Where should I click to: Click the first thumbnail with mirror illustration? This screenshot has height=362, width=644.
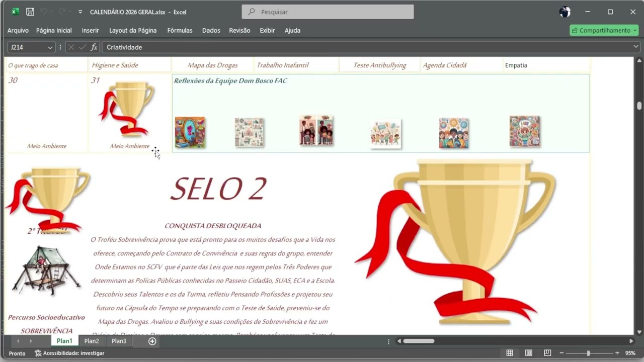[190, 132]
